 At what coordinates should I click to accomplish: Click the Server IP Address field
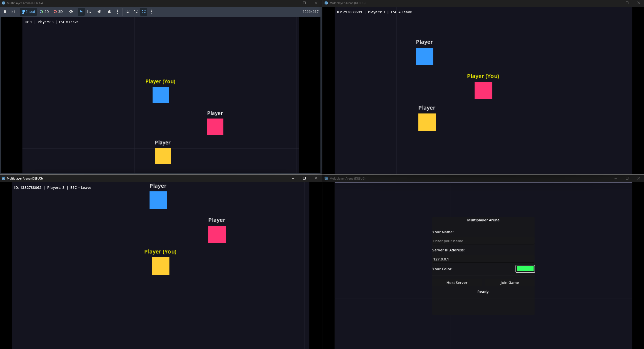click(483, 259)
